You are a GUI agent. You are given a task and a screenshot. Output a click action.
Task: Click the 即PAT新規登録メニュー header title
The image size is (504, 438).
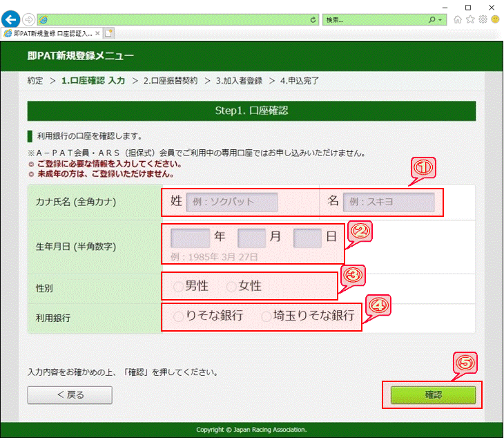click(80, 56)
